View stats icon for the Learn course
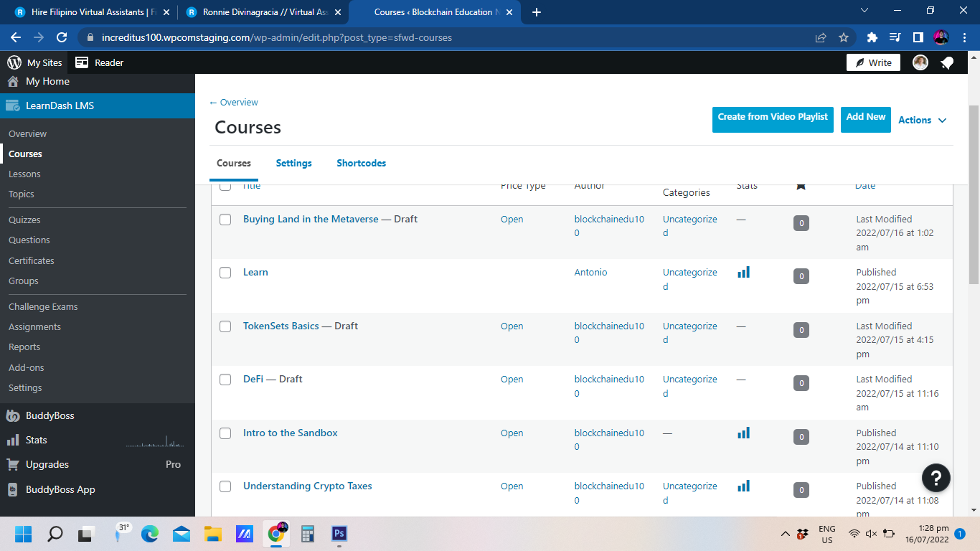Screen dimensions: 980x551 click(743, 272)
